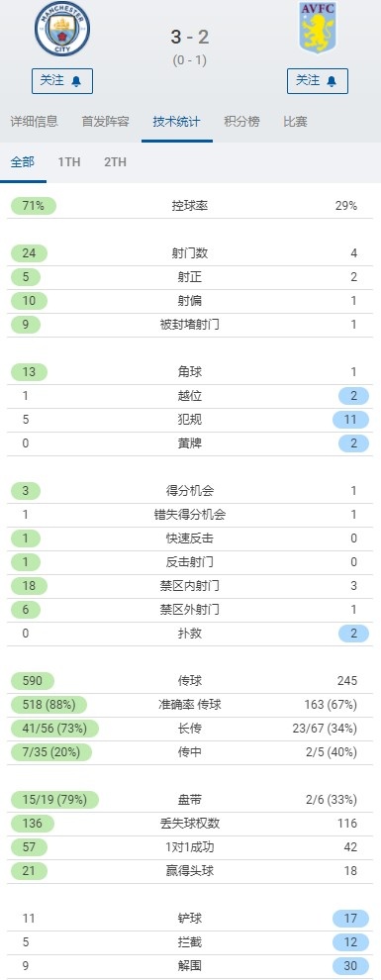Open the 积分榜 tab
Image resolution: width=381 pixels, height=980 pixels.
tap(241, 122)
